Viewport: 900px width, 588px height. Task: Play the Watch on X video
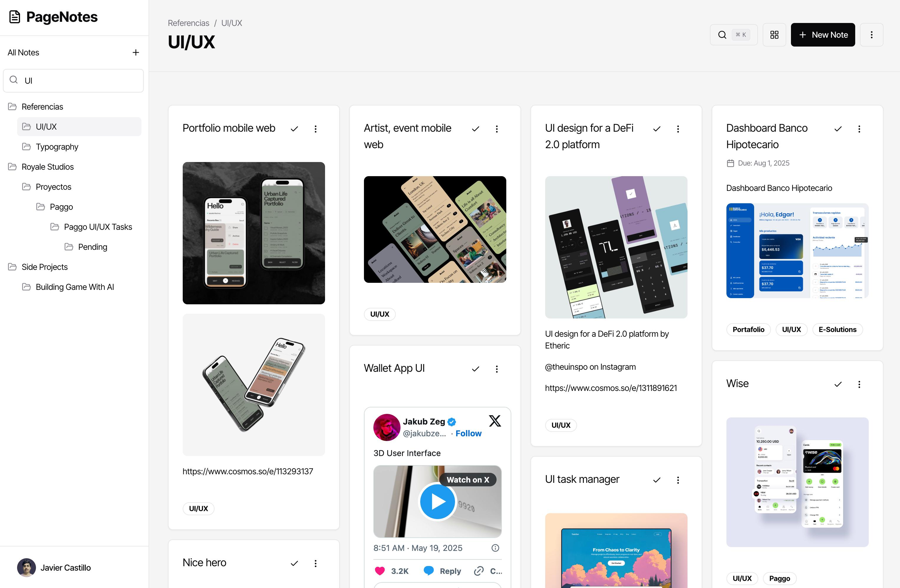[438, 502]
